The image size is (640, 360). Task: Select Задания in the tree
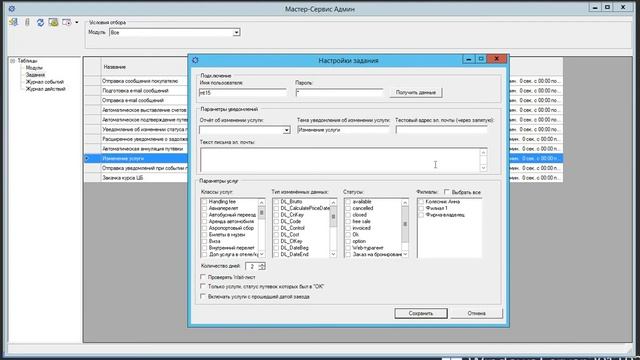pyautogui.click(x=35, y=75)
